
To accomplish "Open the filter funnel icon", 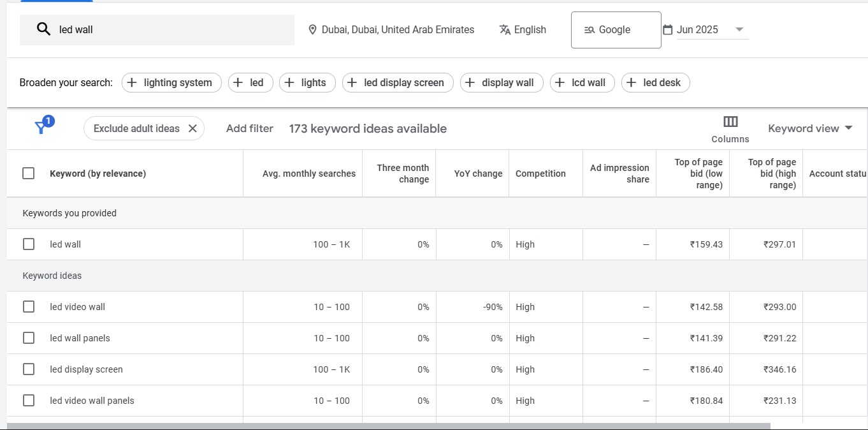I will pyautogui.click(x=42, y=127).
